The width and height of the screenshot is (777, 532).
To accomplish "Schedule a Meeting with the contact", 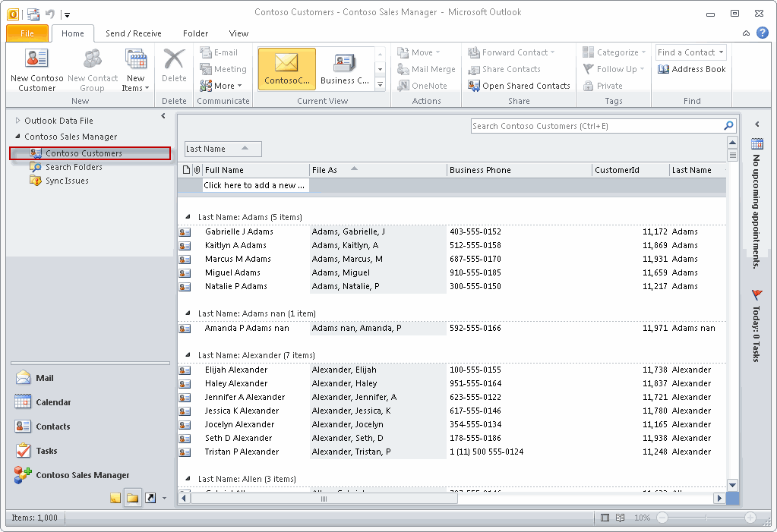I will 224,69.
